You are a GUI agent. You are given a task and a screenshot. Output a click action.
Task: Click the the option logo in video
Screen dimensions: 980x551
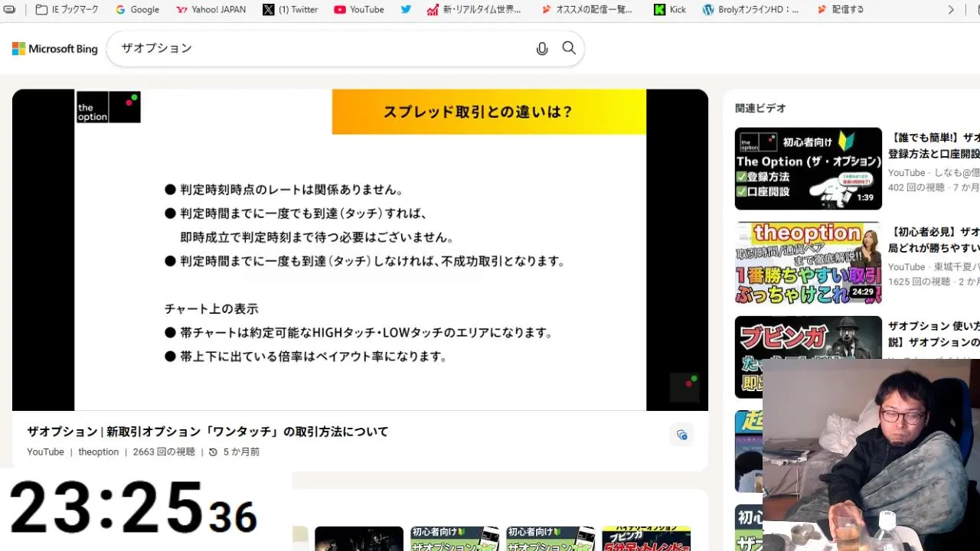point(108,107)
